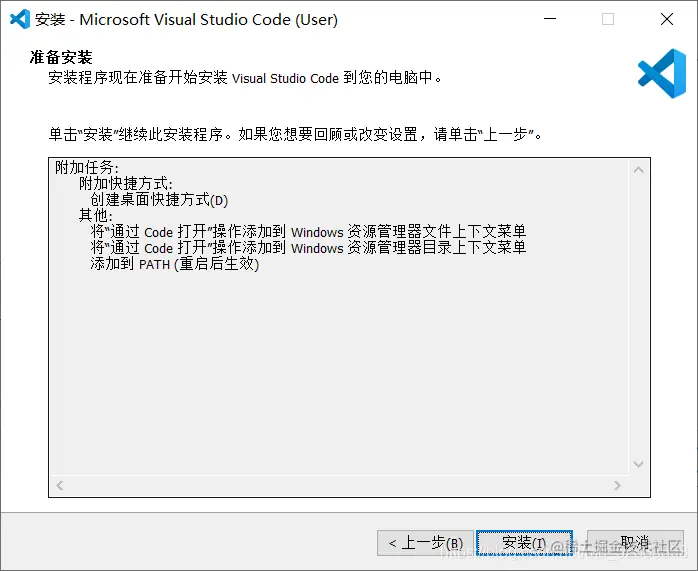Image resolution: width=698 pixels, height=571 pixels.
Task: Click the 准备安装 heading
Action: 61,57
